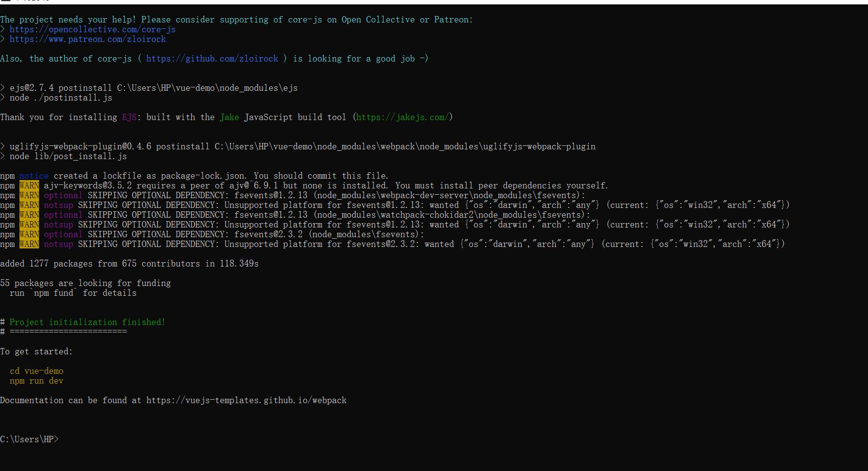Open the patreon.com/zloirock link
This screenshot has height=471, width=868.
click(88, 39)
